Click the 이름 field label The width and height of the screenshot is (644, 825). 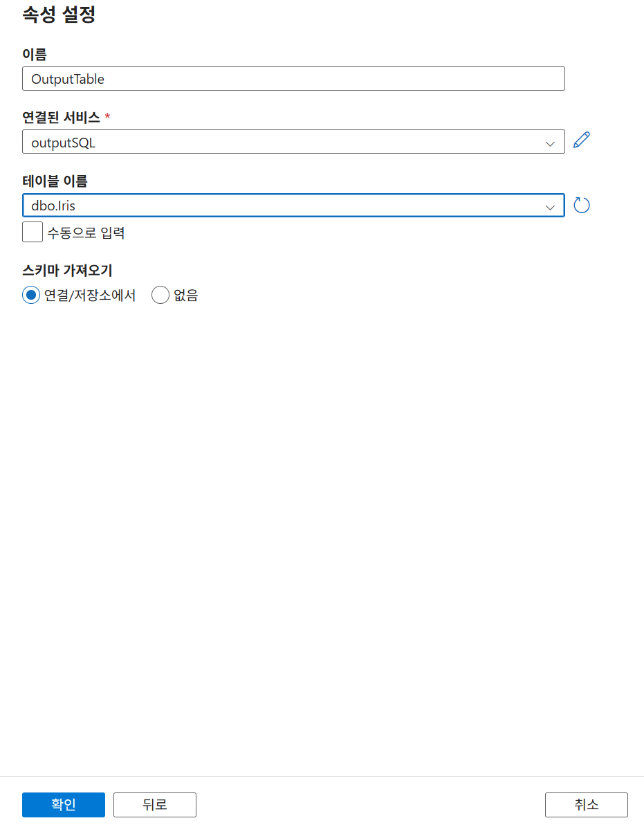tap(35, 54)
